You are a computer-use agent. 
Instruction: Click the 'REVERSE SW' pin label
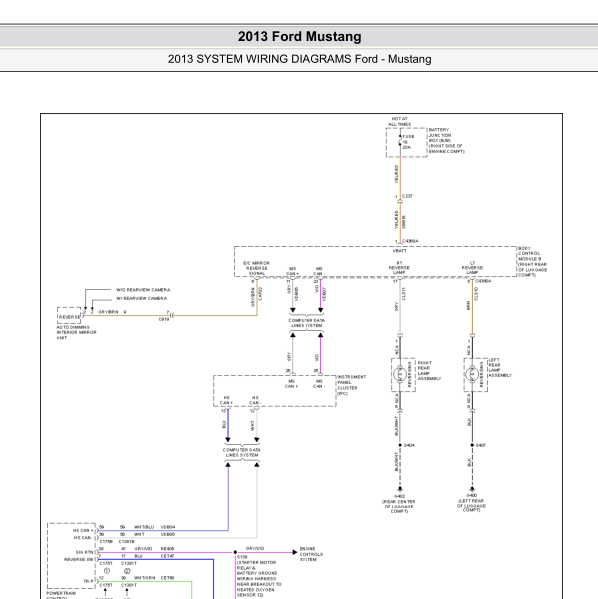79,559
